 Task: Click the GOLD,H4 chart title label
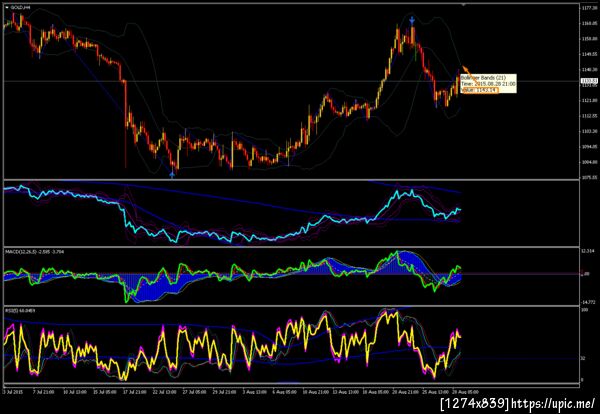click(x=21, y=7)
